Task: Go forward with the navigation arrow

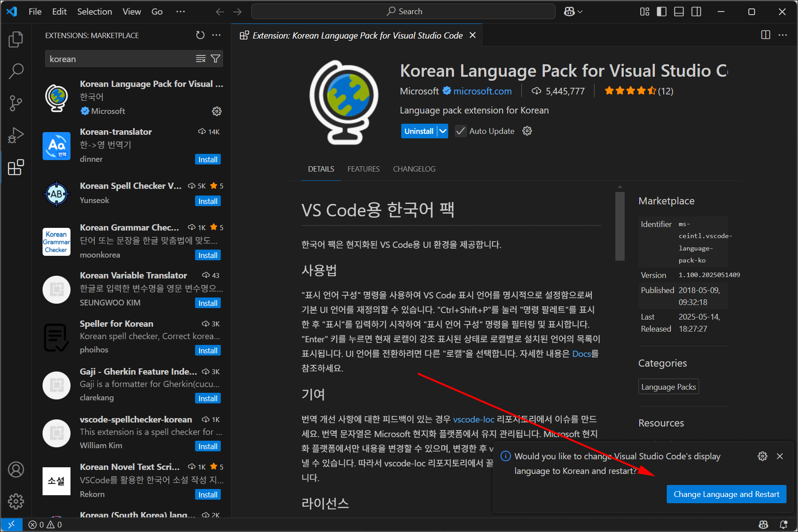Action: 238,12
